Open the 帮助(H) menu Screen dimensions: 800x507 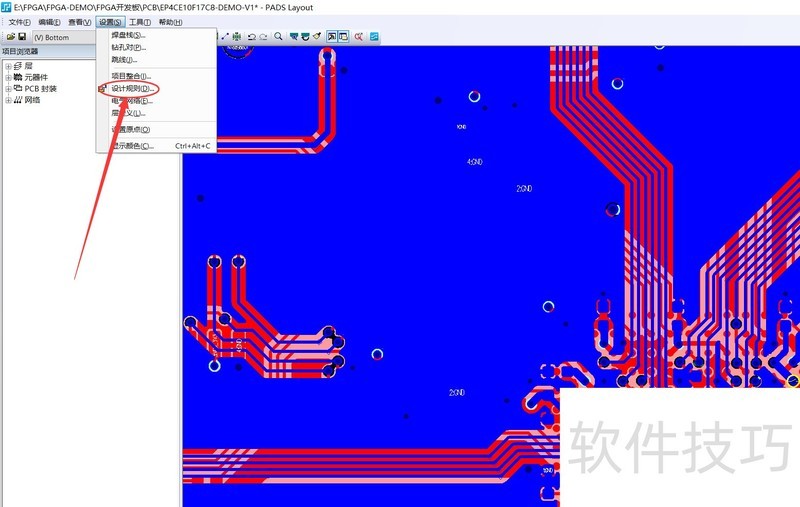click(170, 22)
